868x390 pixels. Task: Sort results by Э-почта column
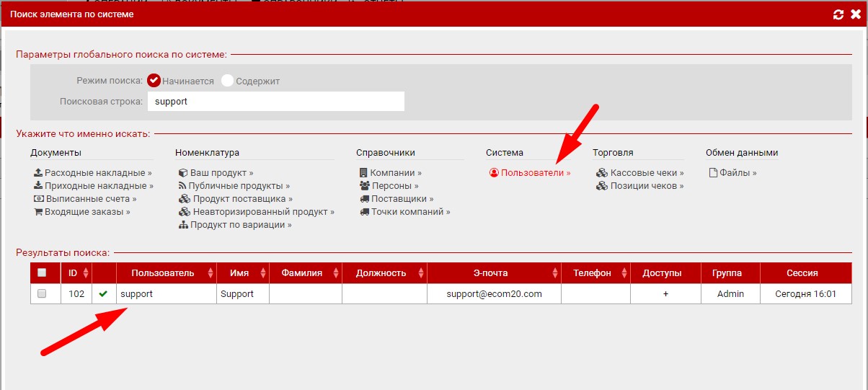(x=555, y=273)
